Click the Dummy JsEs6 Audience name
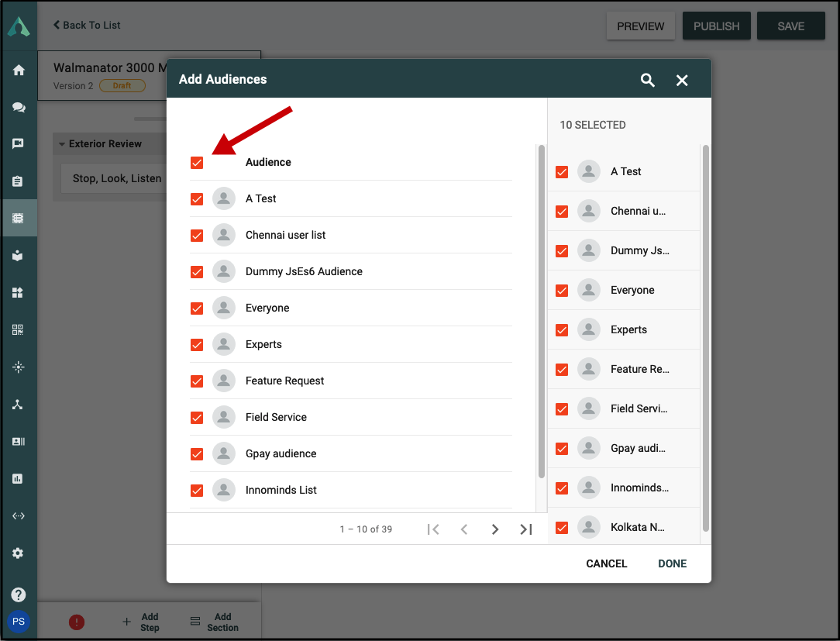 304,272
